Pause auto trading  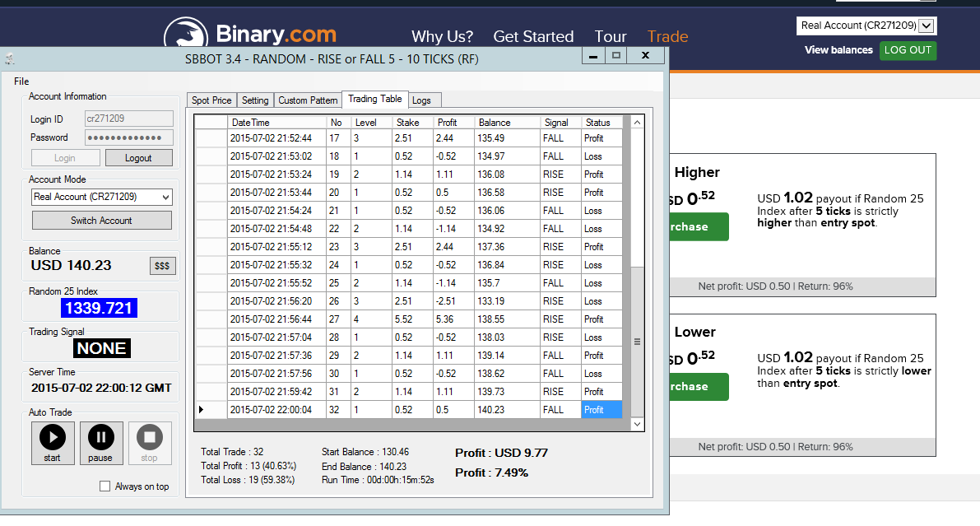click(x=100, y=443)
